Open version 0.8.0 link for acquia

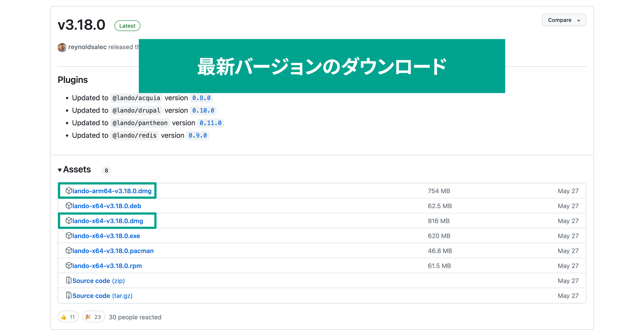pos(201,98)
